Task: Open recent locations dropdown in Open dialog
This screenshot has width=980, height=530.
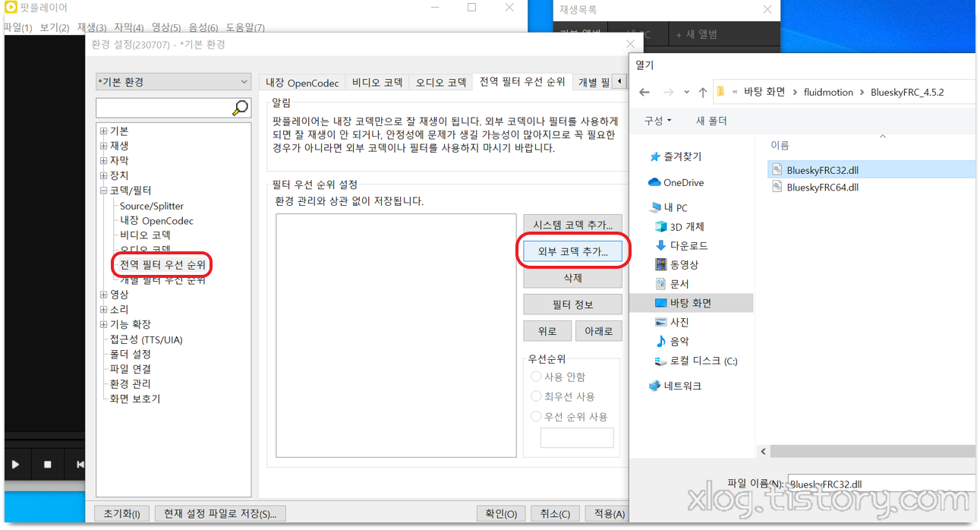Action: [x=687, y=92]
